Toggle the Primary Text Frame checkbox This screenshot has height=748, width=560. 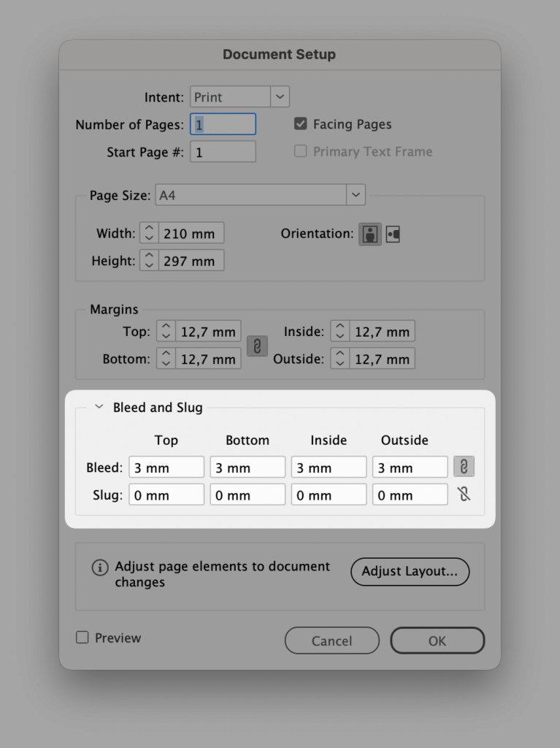tap(300, 152)
